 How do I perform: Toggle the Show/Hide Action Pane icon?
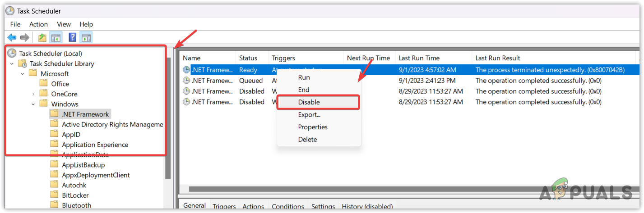[x=86, y=37]
